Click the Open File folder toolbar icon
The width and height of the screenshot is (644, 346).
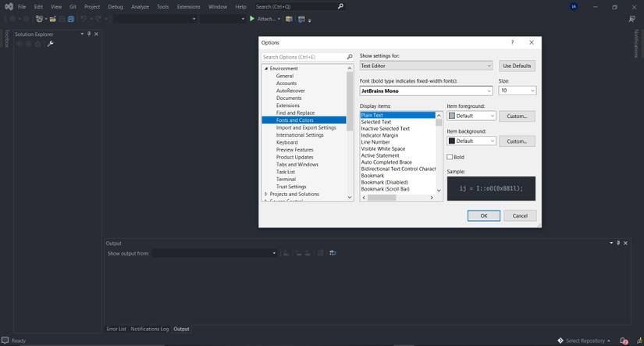[52, 19]
